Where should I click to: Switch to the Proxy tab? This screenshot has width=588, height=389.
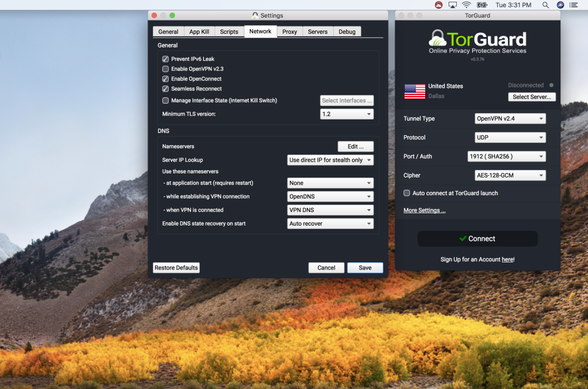pyautogui.click(x=289, y=31)
